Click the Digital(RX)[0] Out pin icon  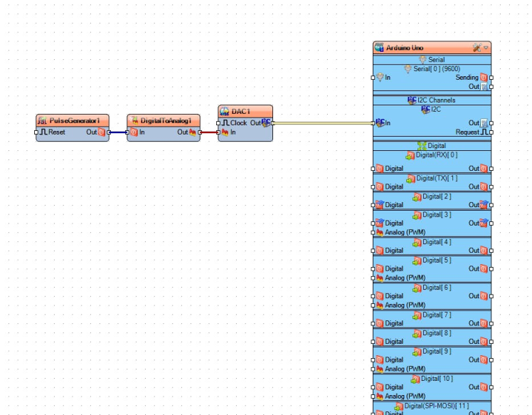pos(484,168)
